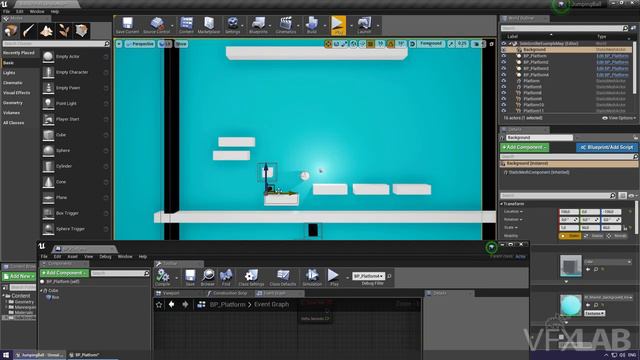Click Save Current in main toolbar

click(x=127, y=25)
